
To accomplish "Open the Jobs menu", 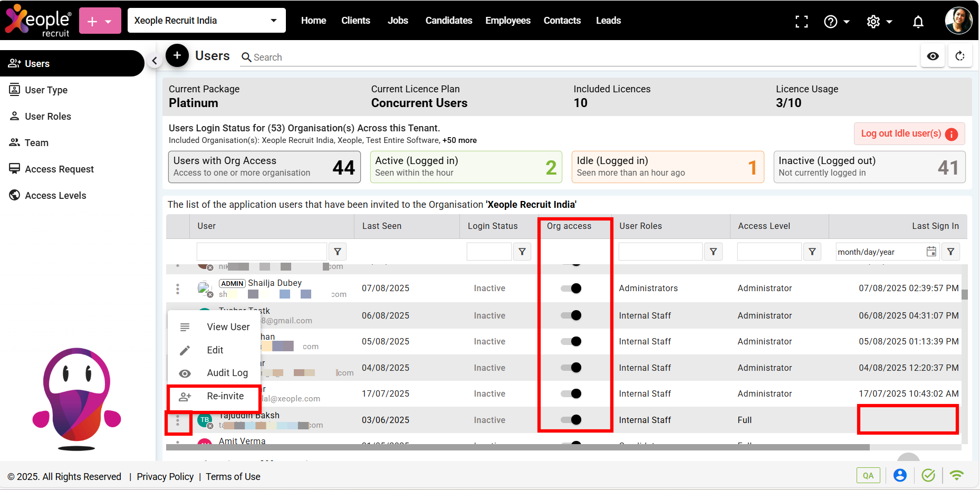I will click(x=398, y=21).
